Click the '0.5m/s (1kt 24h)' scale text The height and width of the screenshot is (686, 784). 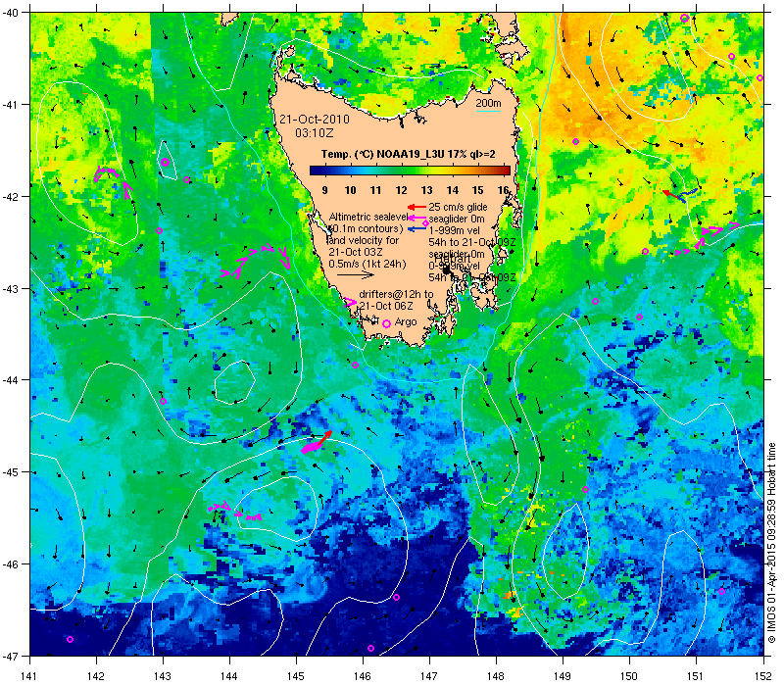point(367,264)
